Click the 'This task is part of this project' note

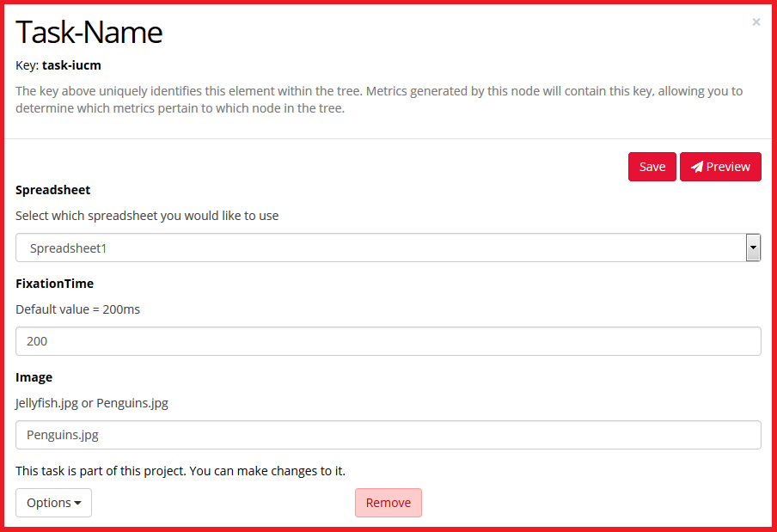180,471
